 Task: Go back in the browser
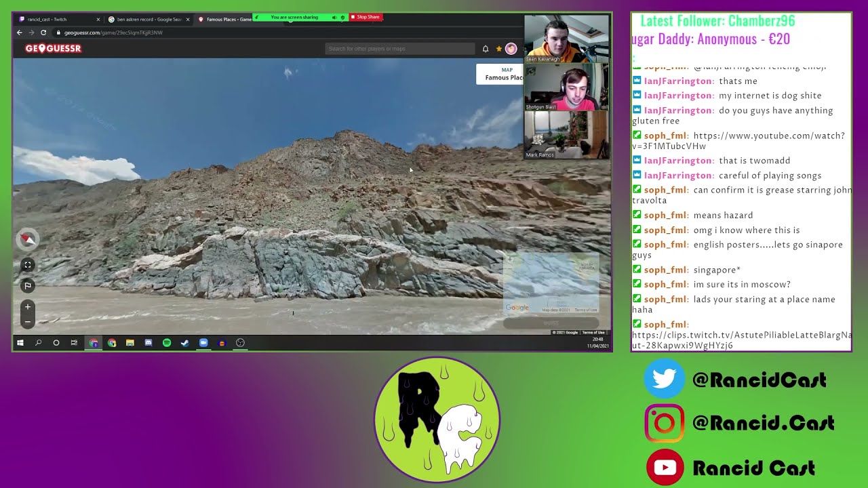tap(20, 33)
